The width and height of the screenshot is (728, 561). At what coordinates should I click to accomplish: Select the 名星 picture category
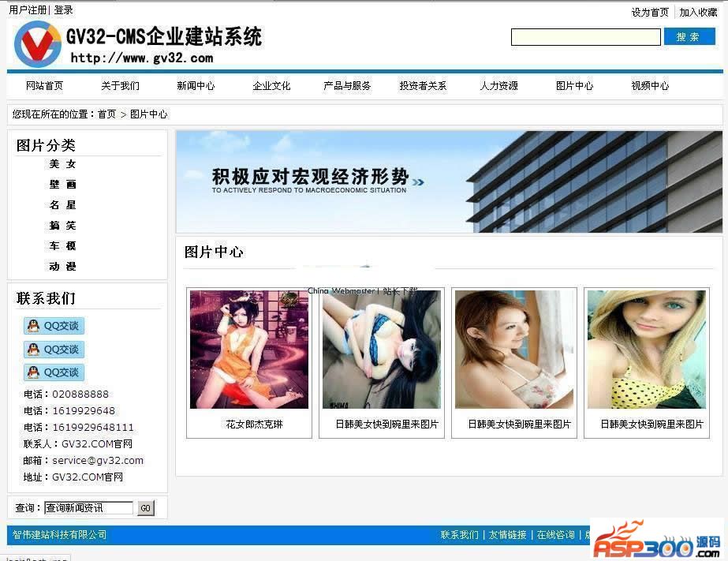point(62,205)
